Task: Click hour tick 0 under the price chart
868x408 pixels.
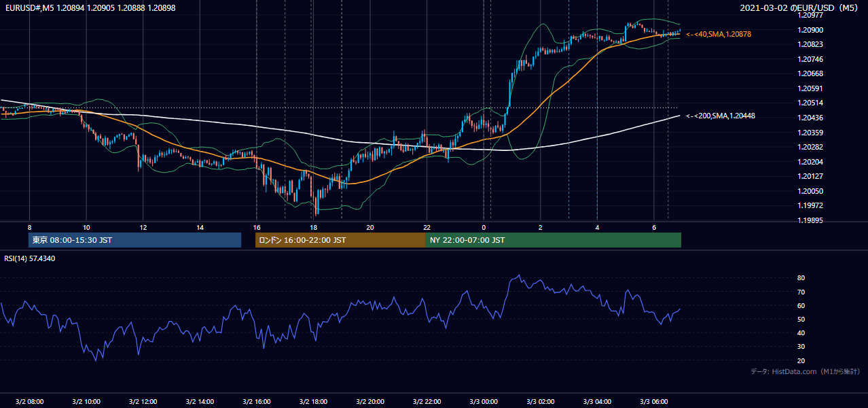Action: tap(484, 227)
